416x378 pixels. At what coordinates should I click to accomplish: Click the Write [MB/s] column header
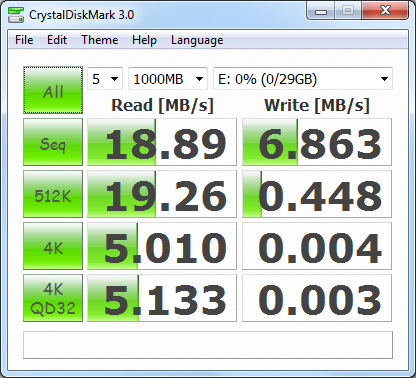(x=317, y=105)
